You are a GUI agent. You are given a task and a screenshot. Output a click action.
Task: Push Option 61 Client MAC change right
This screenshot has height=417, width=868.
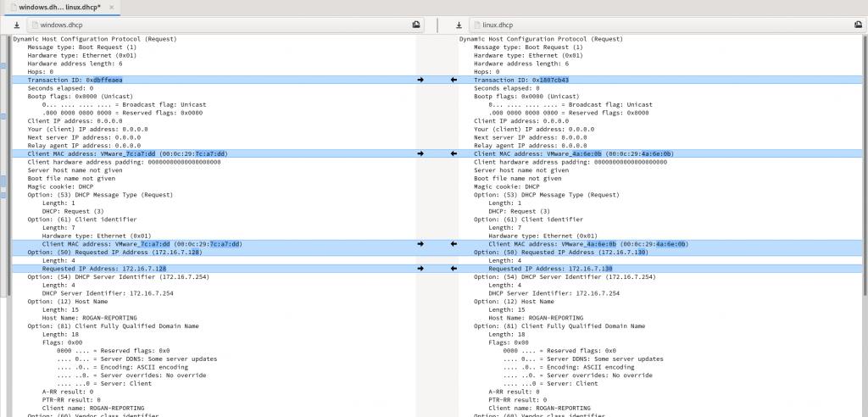(x=420, y=243)
